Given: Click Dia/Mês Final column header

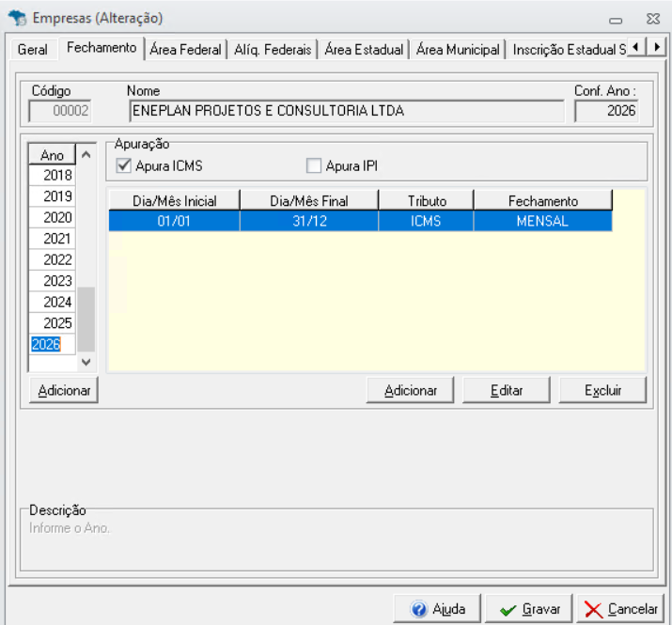Looking at the screenshot, I should pyautogui.click(x=309, y=200).
